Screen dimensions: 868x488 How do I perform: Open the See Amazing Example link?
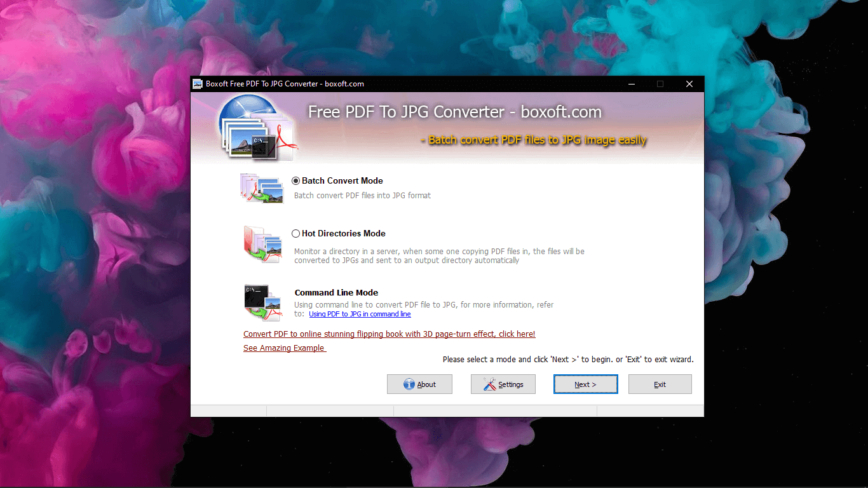[x=284, y=348]
